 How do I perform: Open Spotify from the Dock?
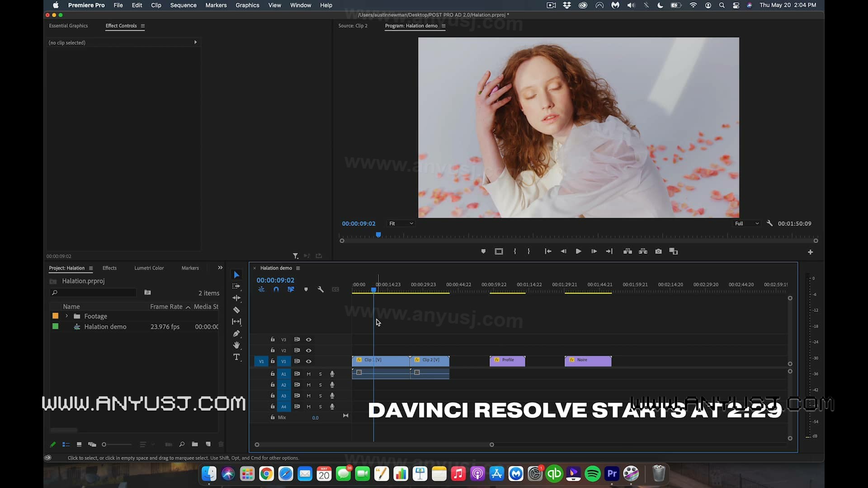[593, 474]
